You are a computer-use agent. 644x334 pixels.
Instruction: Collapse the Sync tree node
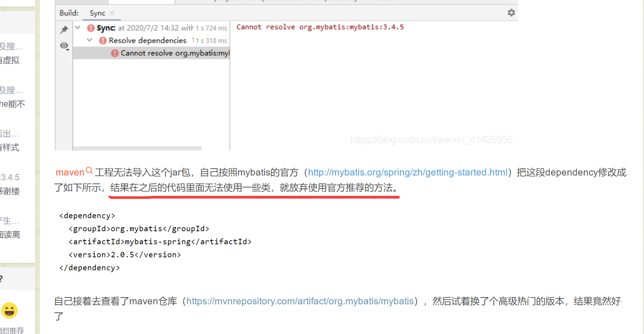pyautogui.click(x=77, y=27)
